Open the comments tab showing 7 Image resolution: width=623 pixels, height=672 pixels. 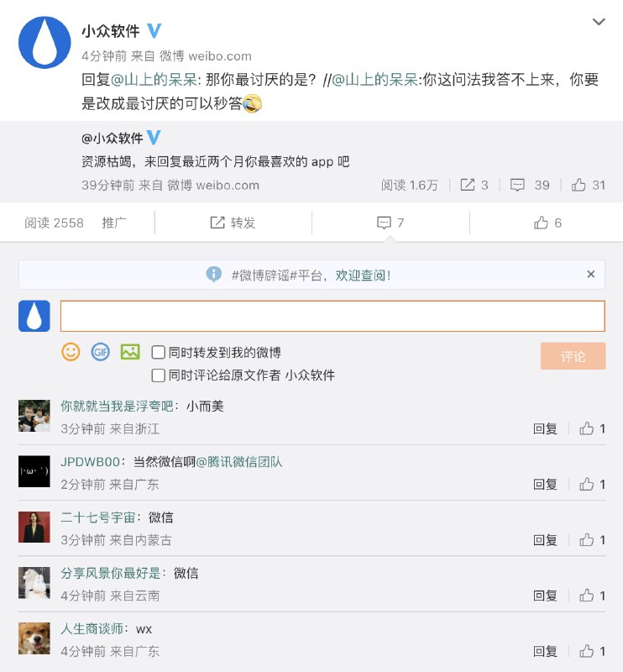click(x=390, y=223)
